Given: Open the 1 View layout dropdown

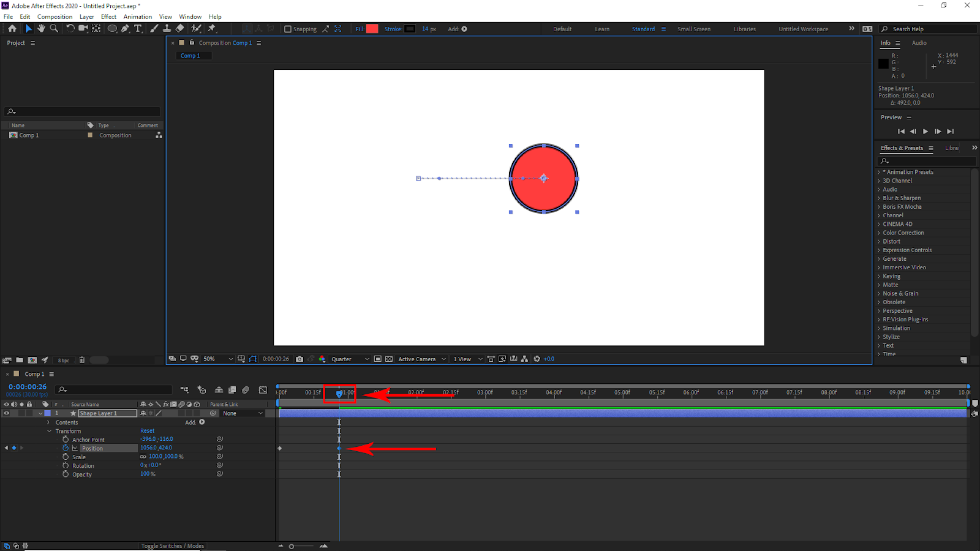Looking at the screenshot, I should (x=468, y=359).
